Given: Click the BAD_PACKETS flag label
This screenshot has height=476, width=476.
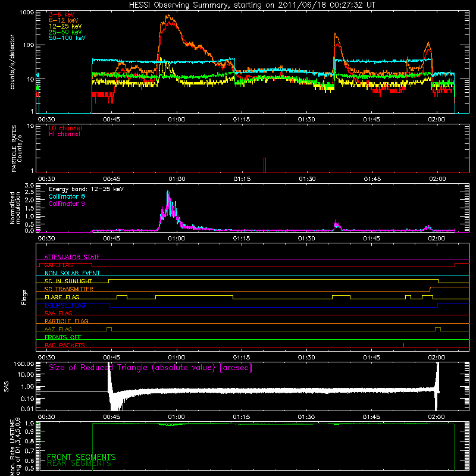Looking at the screenshot, I should pos(65,345).
